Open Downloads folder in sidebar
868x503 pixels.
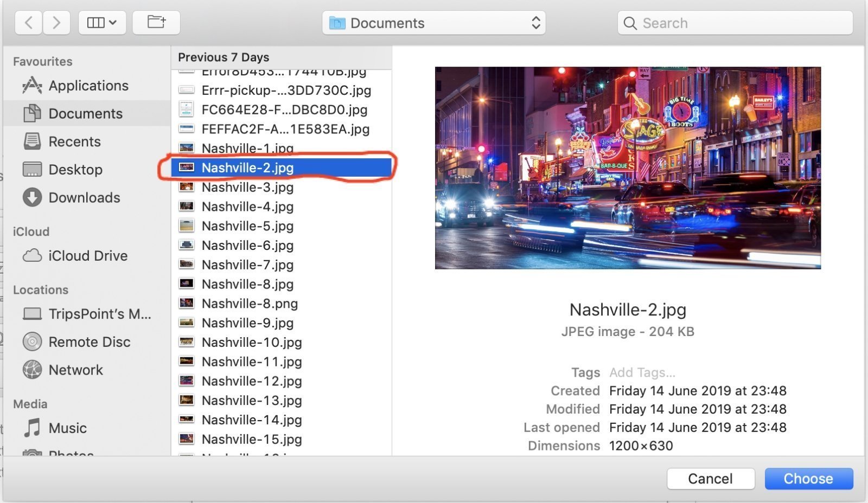84,198
